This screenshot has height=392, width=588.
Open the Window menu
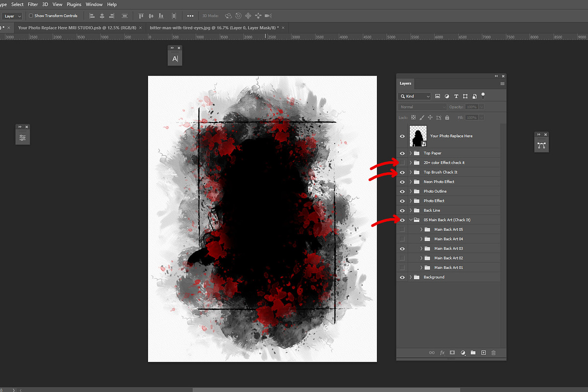(94, 4)
